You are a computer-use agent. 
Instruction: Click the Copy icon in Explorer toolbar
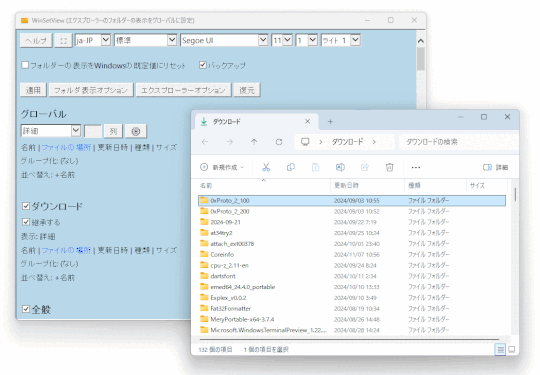(291, 167)
